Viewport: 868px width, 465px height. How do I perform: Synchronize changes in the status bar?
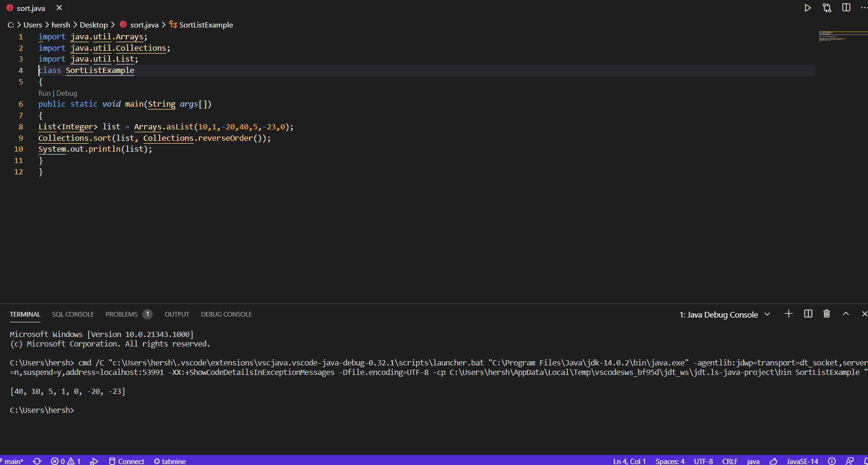37,461
